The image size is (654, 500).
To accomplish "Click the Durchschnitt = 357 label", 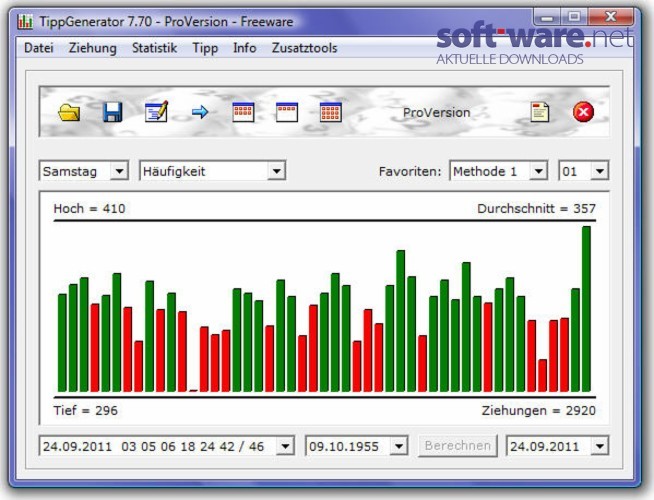I will coord(536,208).
